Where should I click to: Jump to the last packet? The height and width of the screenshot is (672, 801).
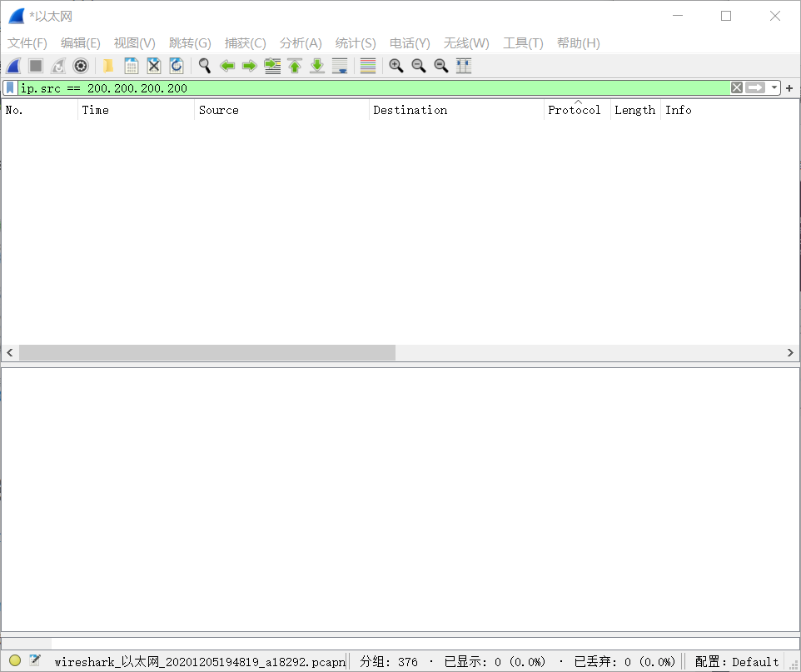coord(317,66)
